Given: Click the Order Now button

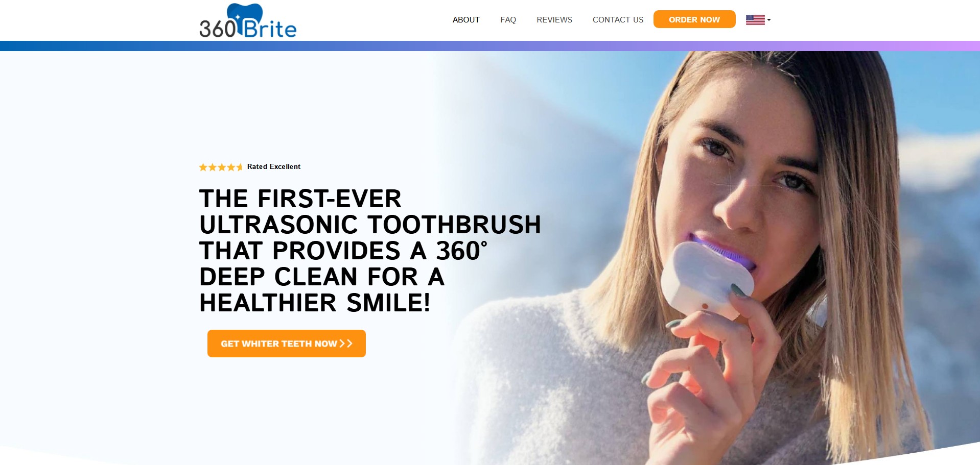Looking at the screenshot, I should click(x=694, y=19).
